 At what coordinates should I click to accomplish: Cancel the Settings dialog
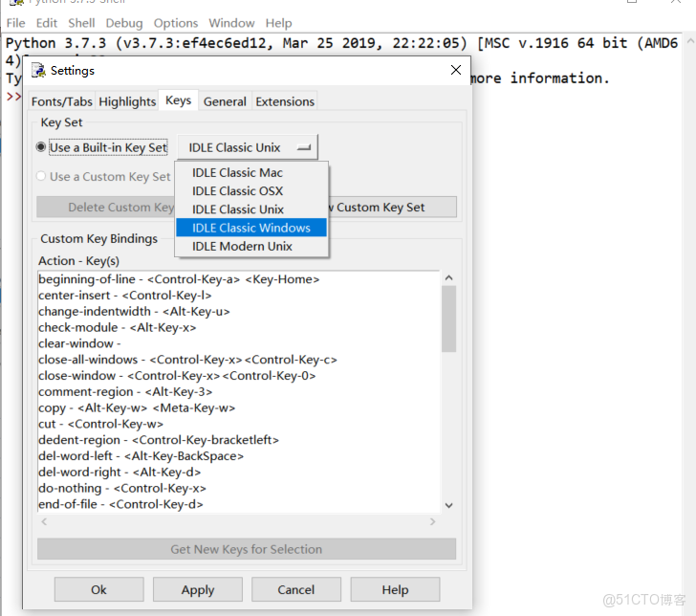point(296,589)
